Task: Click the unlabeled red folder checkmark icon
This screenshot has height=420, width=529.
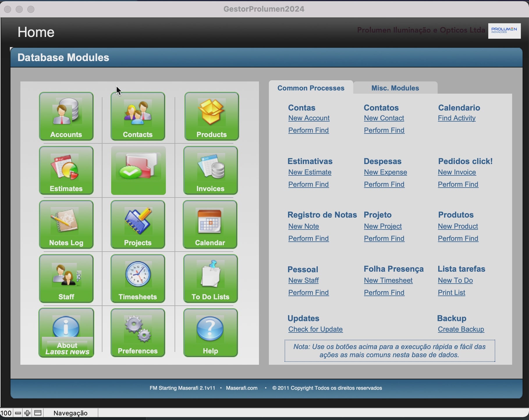Action: pyautogui.click(x=139, y=170)
